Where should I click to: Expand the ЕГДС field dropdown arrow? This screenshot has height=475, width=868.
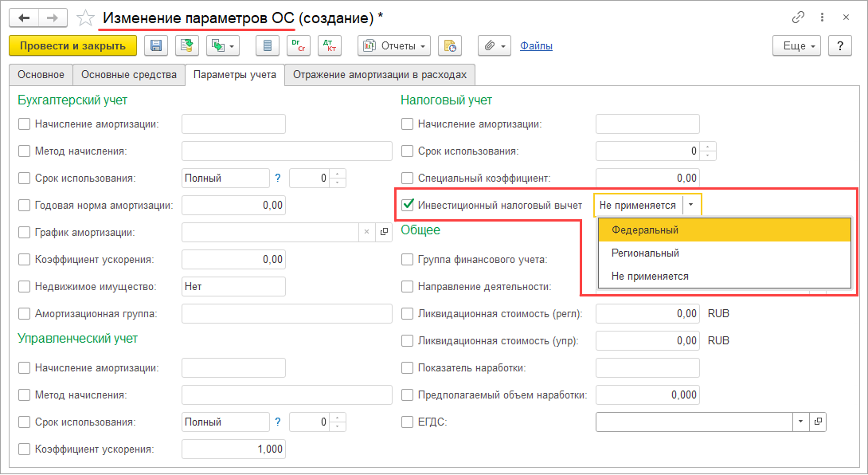pyautogui.click(x=799, y=422)
